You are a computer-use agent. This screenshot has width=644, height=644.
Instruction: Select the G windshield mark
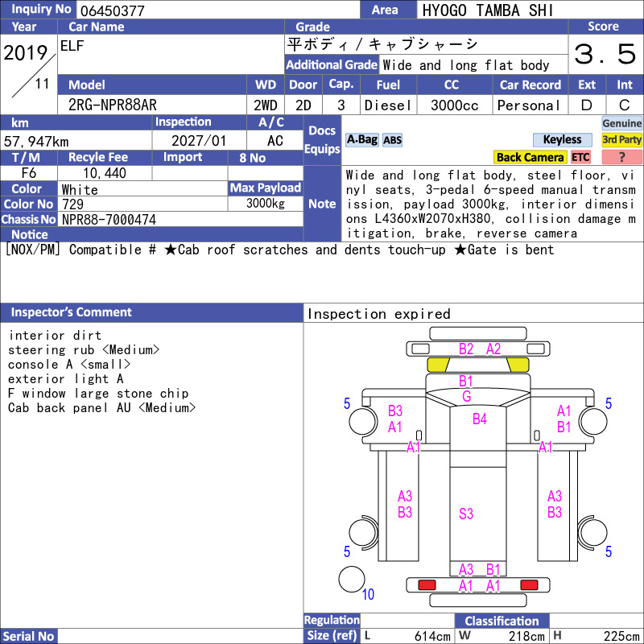pos(467,396)
